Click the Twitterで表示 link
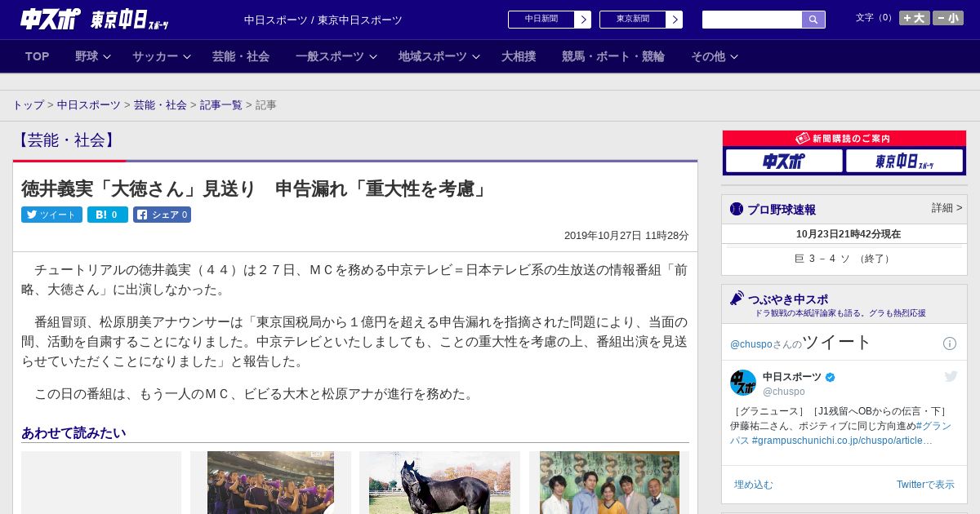 point(925,485)
